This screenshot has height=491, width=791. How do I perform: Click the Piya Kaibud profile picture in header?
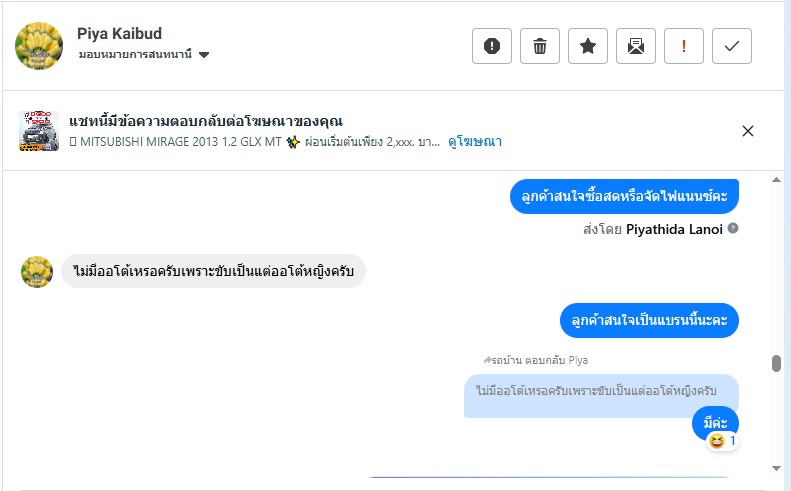click(40, 46)
